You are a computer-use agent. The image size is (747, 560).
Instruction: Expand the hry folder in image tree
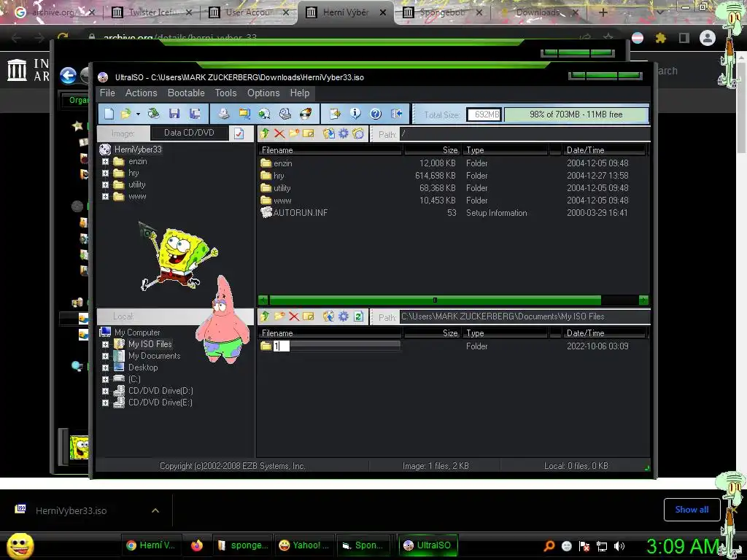(105, 174)
